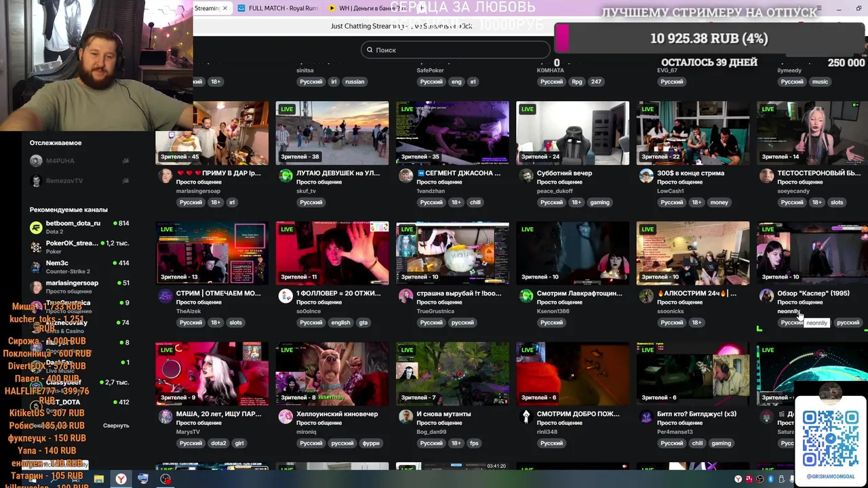Click M4PUHA avatar in followed list
The width and height of the screenshot is (868, 488).
tap(36, 161)
